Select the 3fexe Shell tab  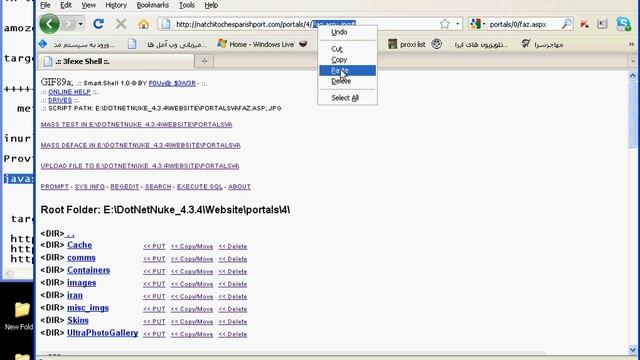[116, 62]
